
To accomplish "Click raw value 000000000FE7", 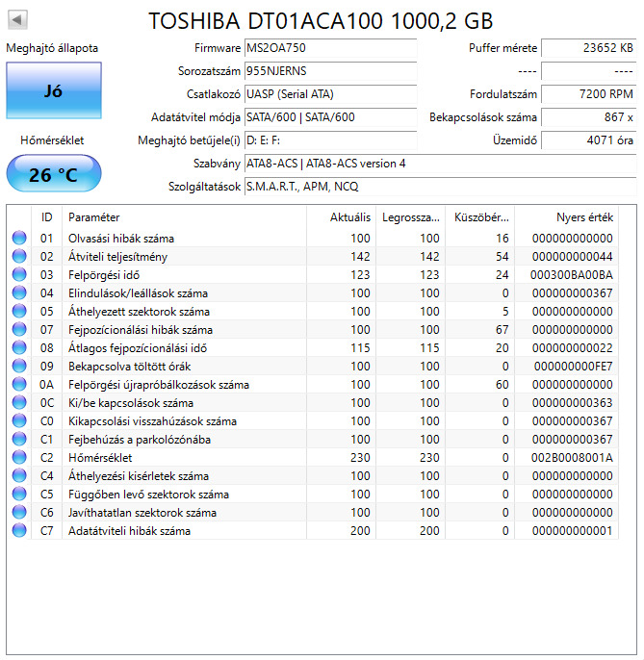I will [573, 367].
